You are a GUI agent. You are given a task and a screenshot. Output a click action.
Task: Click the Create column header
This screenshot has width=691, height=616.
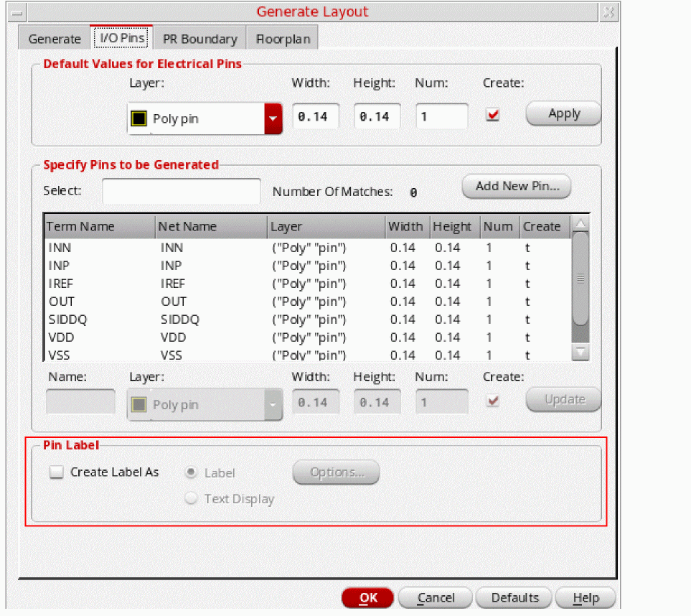pos(545,227)
